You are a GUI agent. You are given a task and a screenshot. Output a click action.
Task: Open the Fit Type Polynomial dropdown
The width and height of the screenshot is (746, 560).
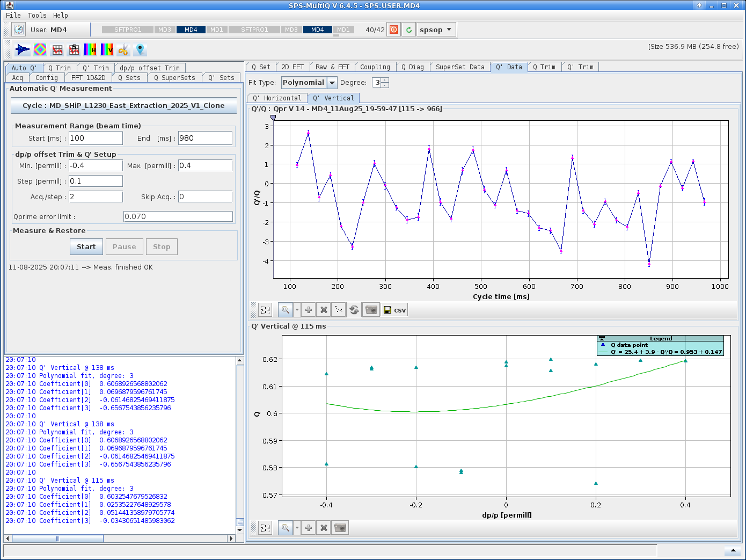309,82
